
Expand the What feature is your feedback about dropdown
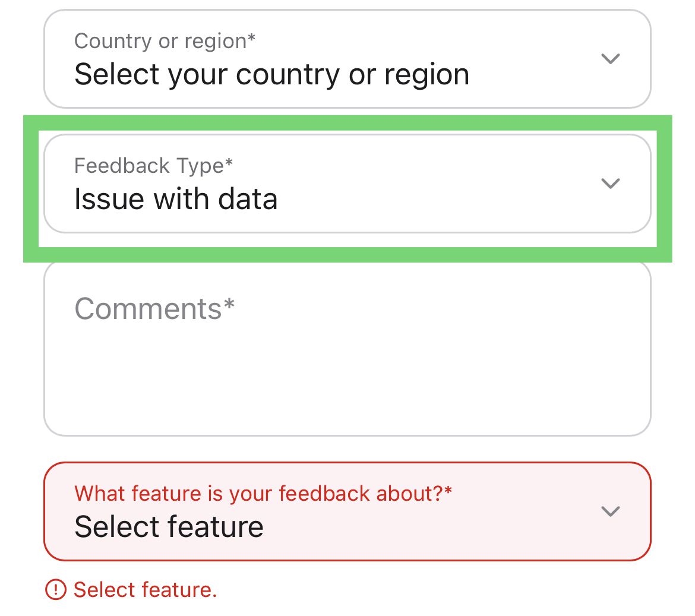coord(347,511)
